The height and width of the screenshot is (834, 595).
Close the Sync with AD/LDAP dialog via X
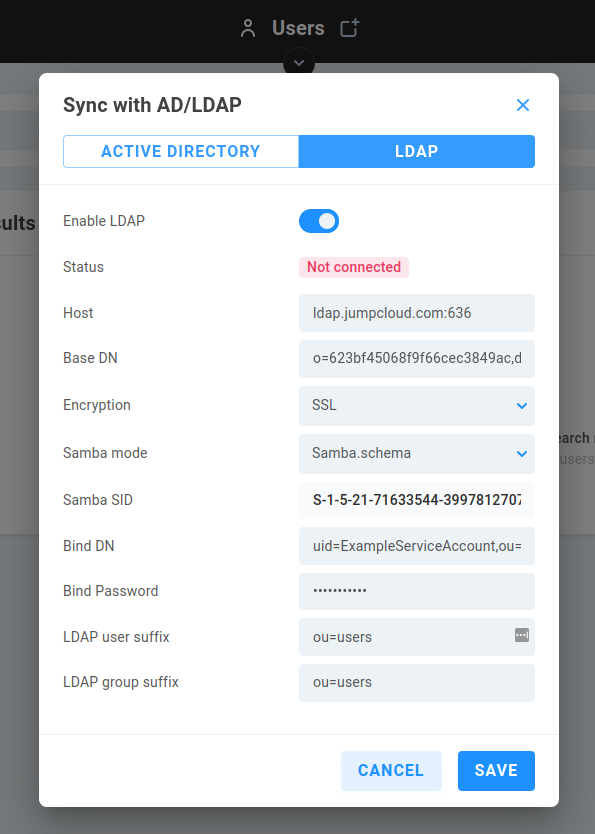523,105
